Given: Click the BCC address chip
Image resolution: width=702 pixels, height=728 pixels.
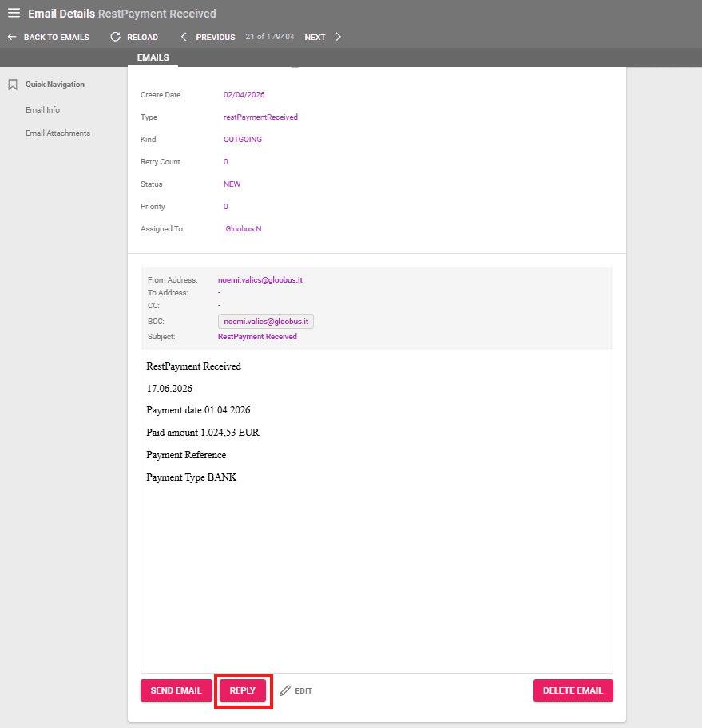Looking at the screenshot, I should coord(268,321).
